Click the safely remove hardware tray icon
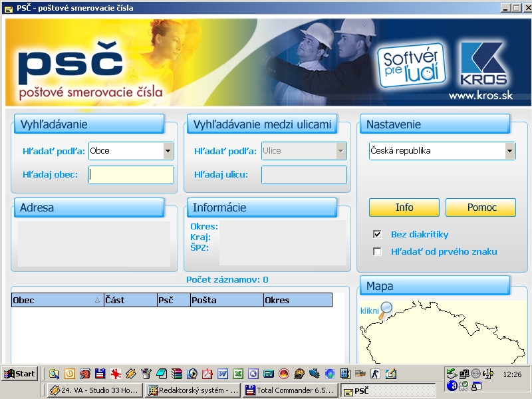 (452, 374)
